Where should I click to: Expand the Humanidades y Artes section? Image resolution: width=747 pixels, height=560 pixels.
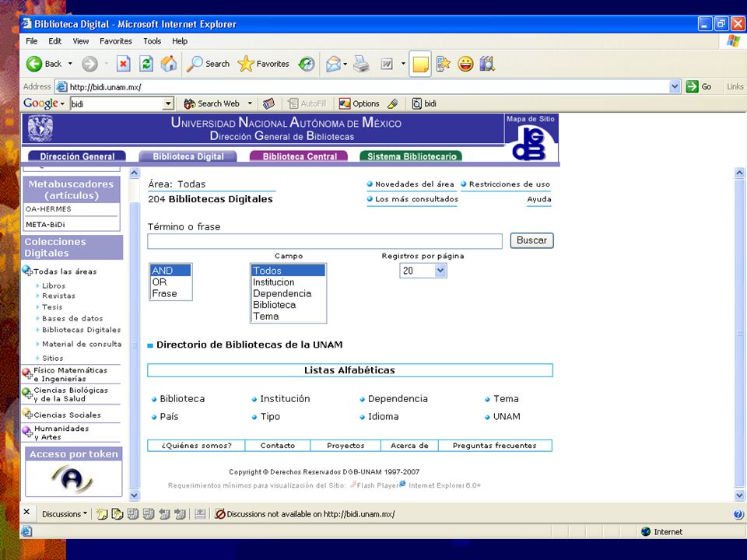coord(28,432)
